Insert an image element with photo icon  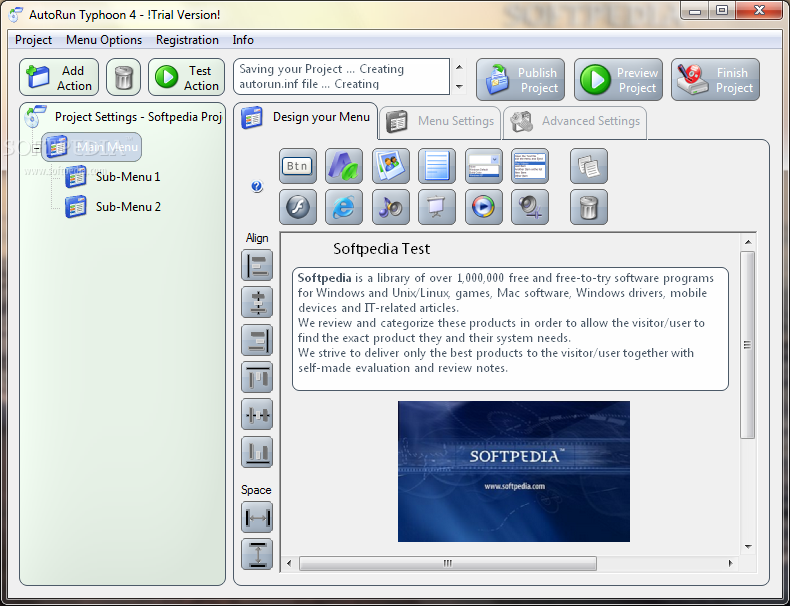(390, 166)
